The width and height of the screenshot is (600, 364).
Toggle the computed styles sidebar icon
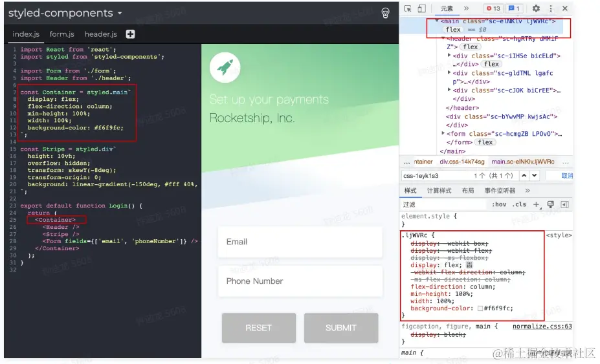564,204
